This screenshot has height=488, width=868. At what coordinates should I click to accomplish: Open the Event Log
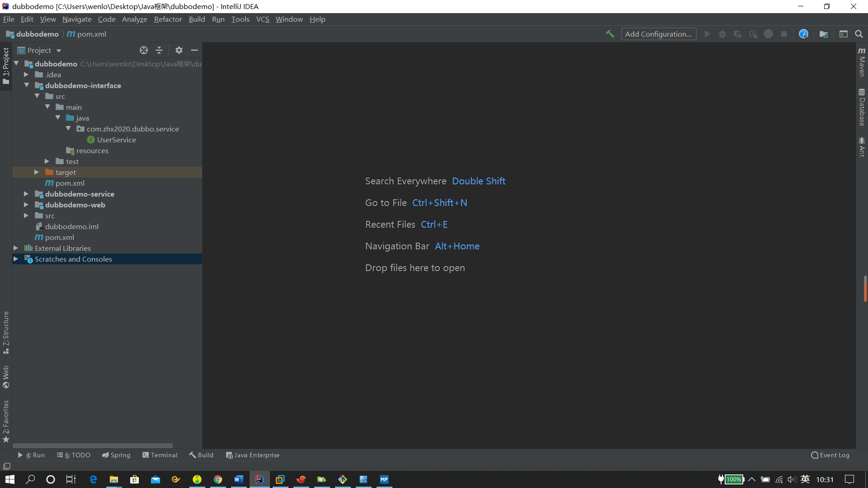coord(830,455)
